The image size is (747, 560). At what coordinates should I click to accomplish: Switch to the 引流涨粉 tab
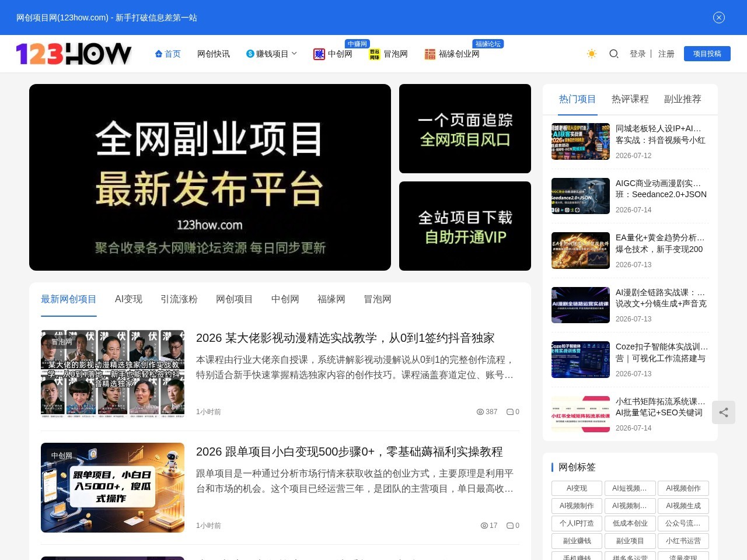click(179, 299)
